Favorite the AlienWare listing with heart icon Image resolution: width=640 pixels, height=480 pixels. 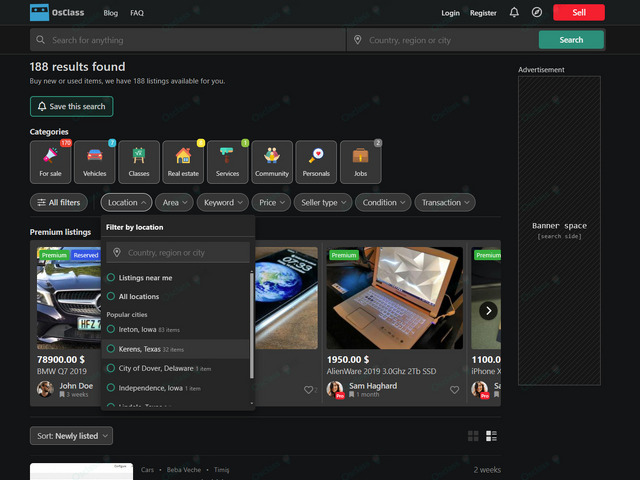point(454,390)
